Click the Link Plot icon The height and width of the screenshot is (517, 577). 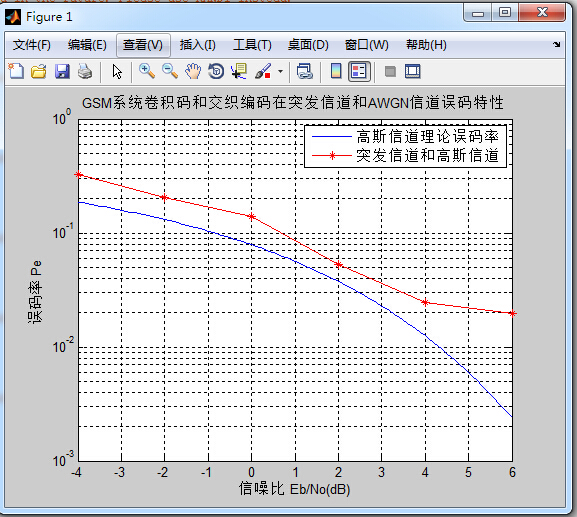(305, 71)
